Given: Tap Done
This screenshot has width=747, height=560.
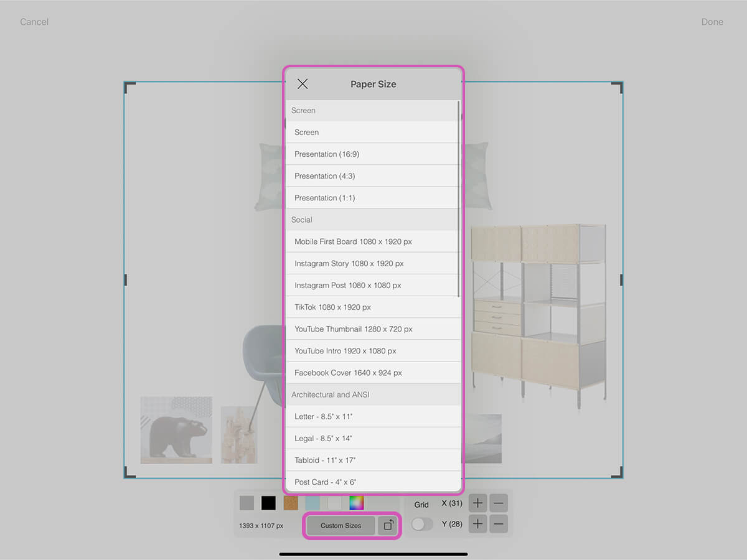Looking at the screenshot, I should (712, 22).
